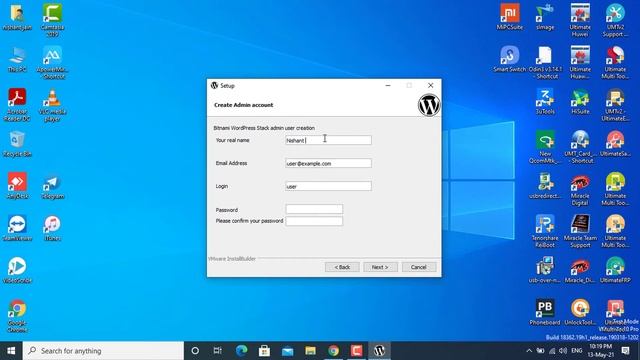Screen dimensions: 640x360
Task: Select the UMT_Card shortcut icon
Action: (580, 147)
